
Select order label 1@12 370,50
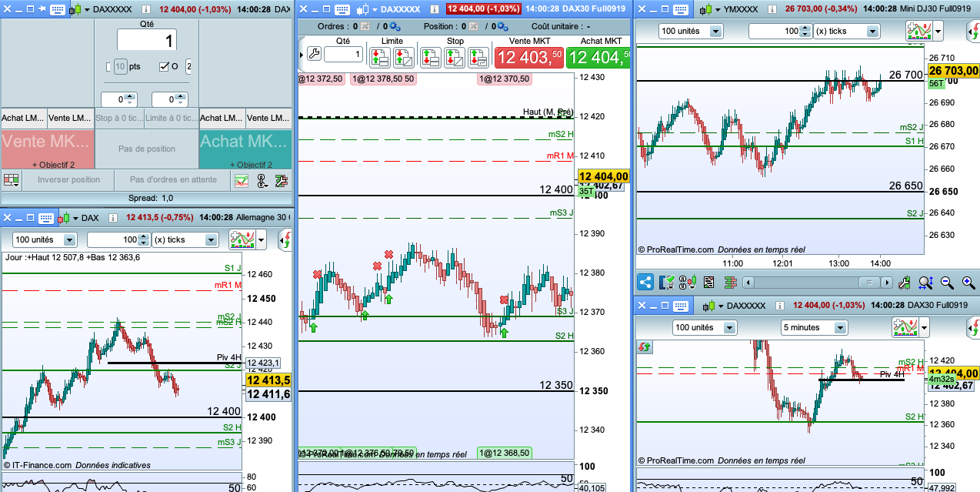(505, 79)
